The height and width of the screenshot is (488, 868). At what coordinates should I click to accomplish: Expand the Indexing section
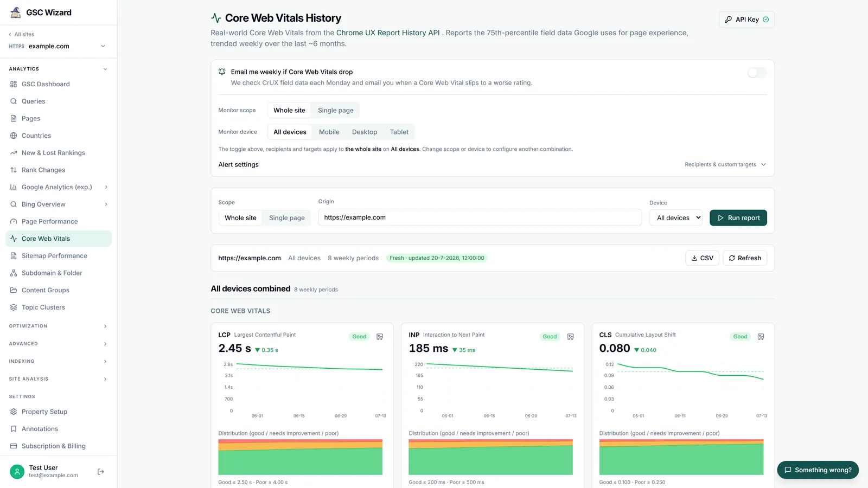[59, 361]
